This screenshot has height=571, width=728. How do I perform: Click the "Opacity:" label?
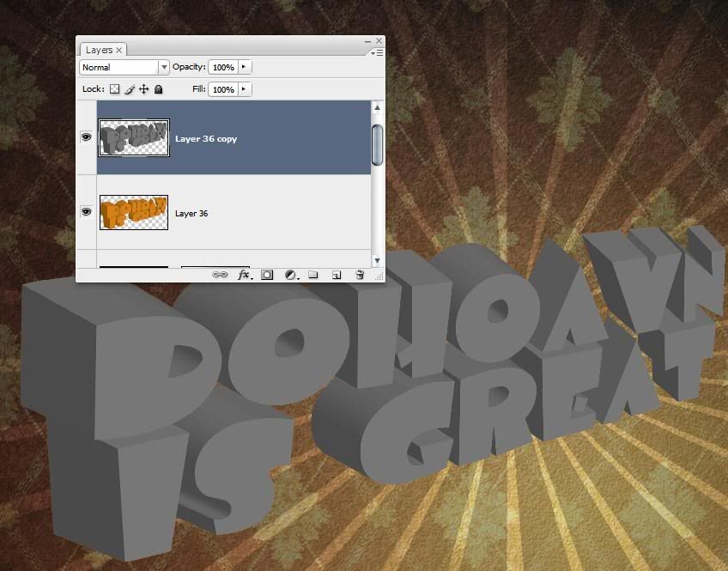(x=189, y=67)
